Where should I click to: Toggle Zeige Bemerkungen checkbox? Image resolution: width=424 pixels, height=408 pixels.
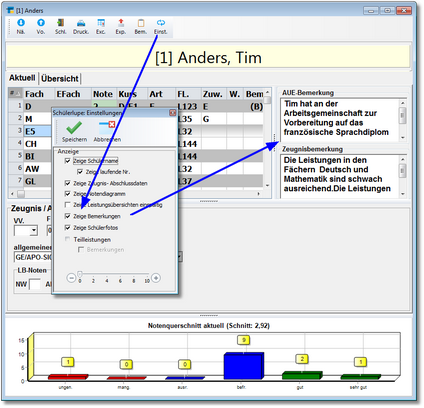(68, 216)
